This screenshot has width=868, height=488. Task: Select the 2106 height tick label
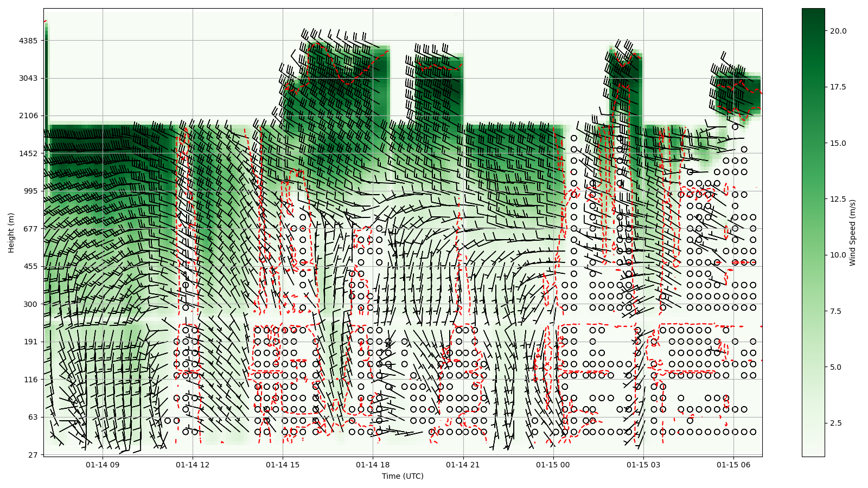click(x=28, y=115)
